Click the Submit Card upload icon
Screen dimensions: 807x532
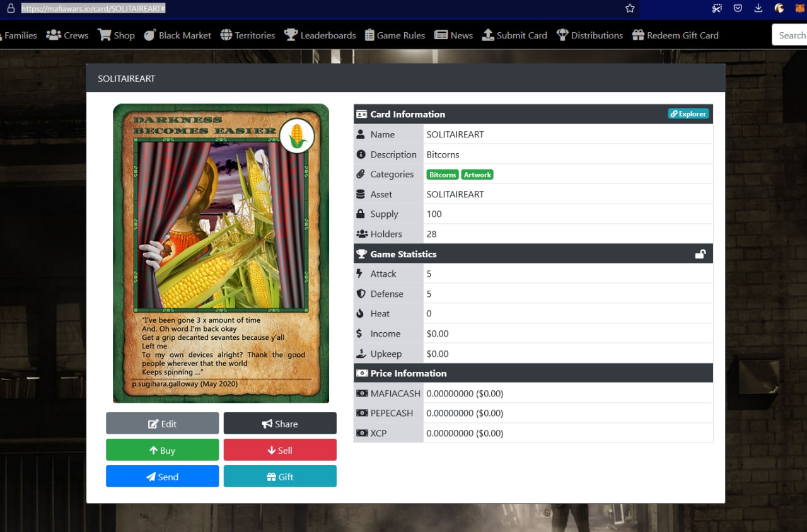(488, 35)
